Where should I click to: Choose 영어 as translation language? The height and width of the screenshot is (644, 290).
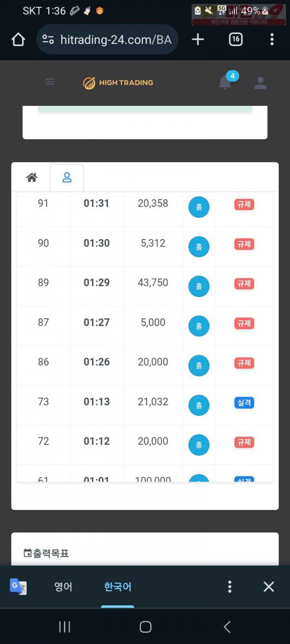click(x=63, y=587)
